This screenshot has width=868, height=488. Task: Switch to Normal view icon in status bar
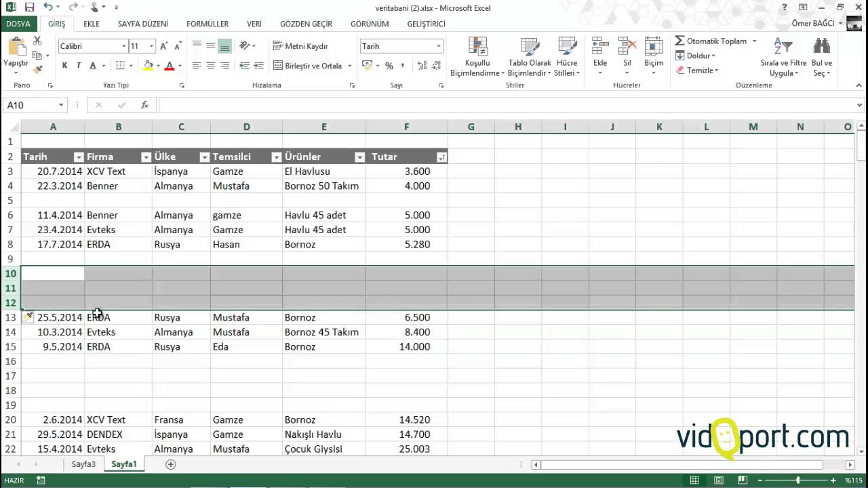(694, 481)
